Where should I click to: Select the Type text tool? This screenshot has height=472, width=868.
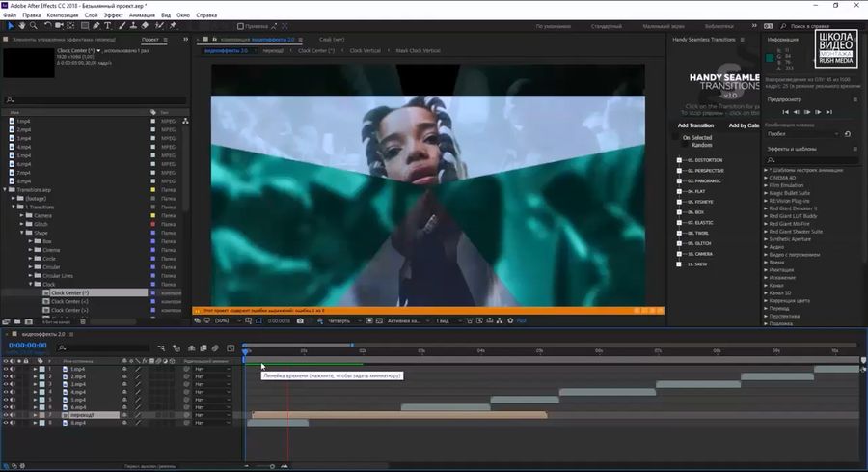point(107,25)
